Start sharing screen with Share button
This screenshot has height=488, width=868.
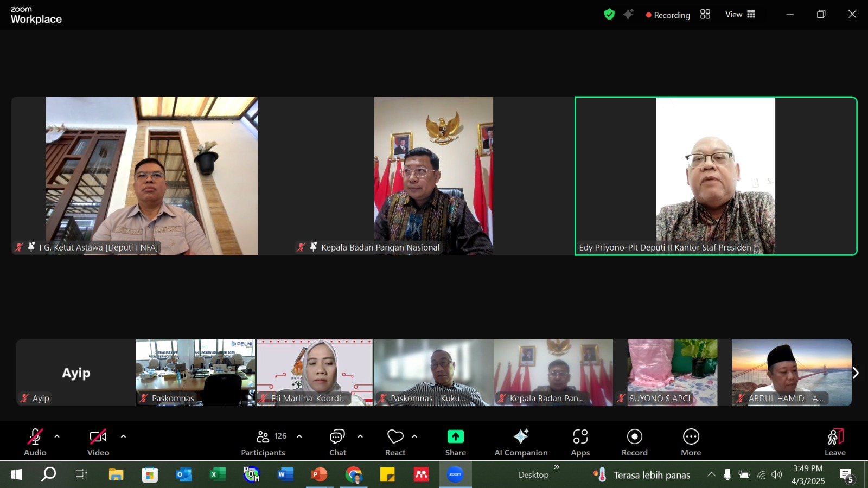pyautogui.click(x=455, y=442)
